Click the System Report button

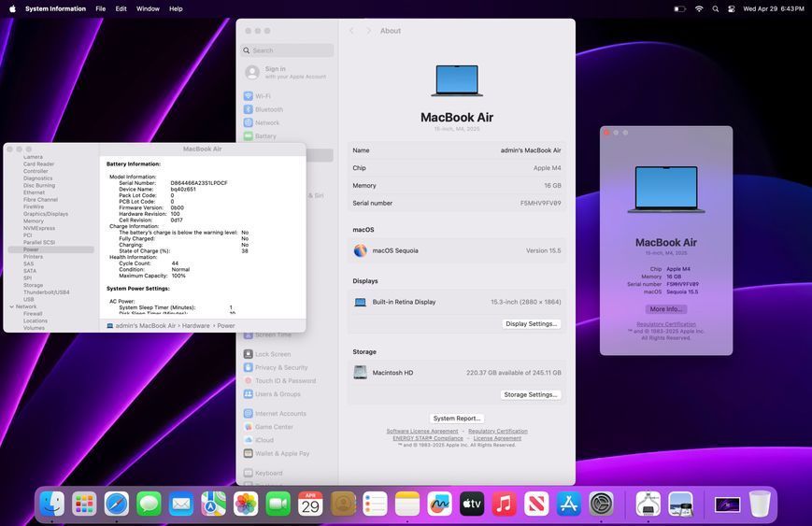[x=457, y=419]
